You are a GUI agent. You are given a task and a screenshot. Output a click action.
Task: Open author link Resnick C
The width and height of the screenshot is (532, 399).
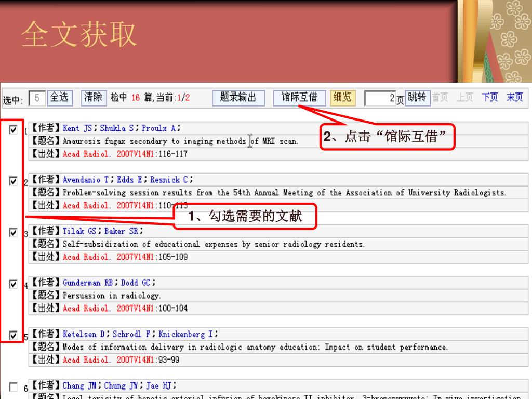pos(169,180)
